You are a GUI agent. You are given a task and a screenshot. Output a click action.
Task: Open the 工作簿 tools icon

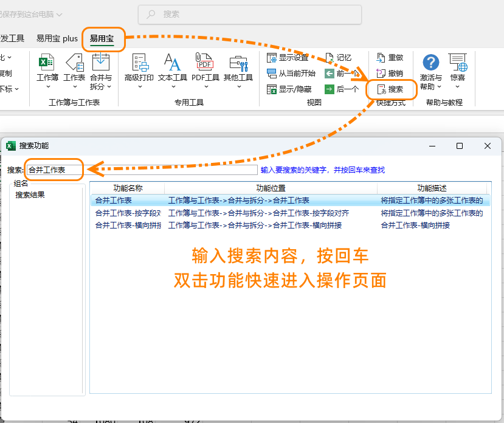click(x=47, y=62)
